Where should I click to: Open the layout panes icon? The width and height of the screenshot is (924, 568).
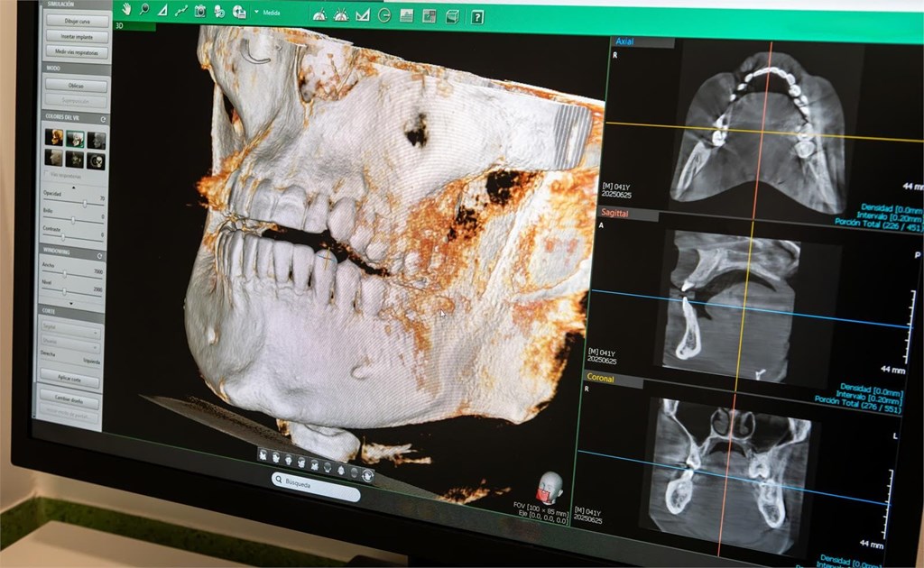coord(429,16)
